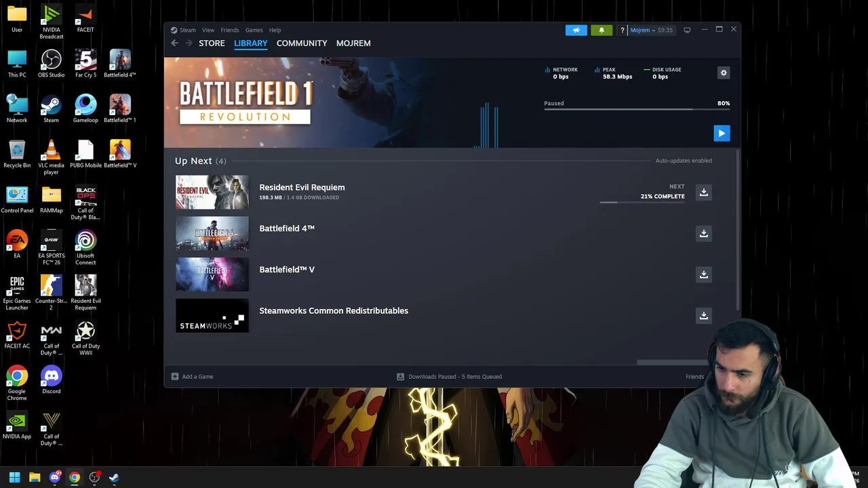Screen dimensions: 868x488
Task: Open the Friends menu
Action: (230, 30)
